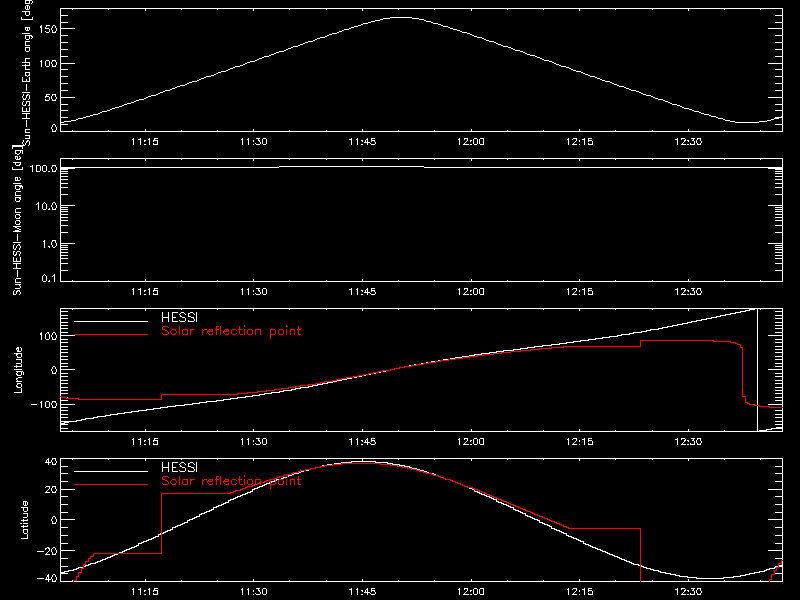Select HESSI legend label in Latitude plot
Image resolution: width=800 pixels, height=600 pixels.
179,467
